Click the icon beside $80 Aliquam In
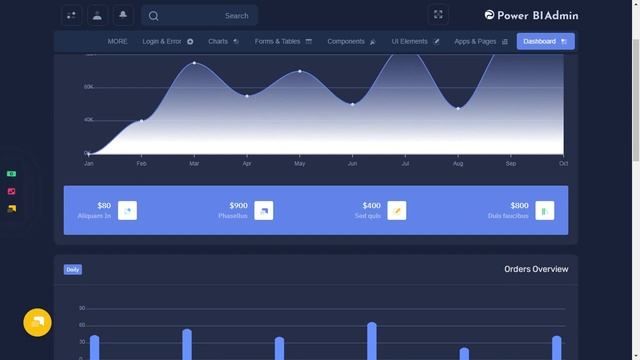This screenshot has height=360, width=640. tap(127, 211)
